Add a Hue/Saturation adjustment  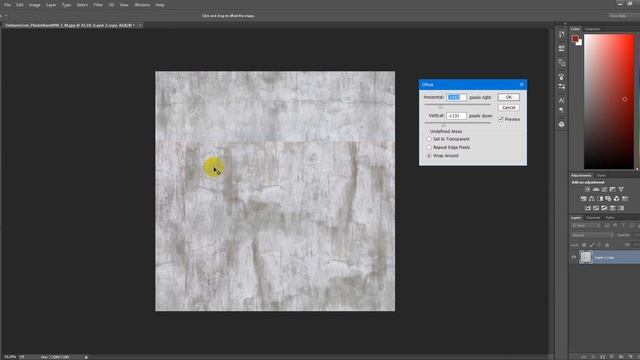tap(583, 199)
